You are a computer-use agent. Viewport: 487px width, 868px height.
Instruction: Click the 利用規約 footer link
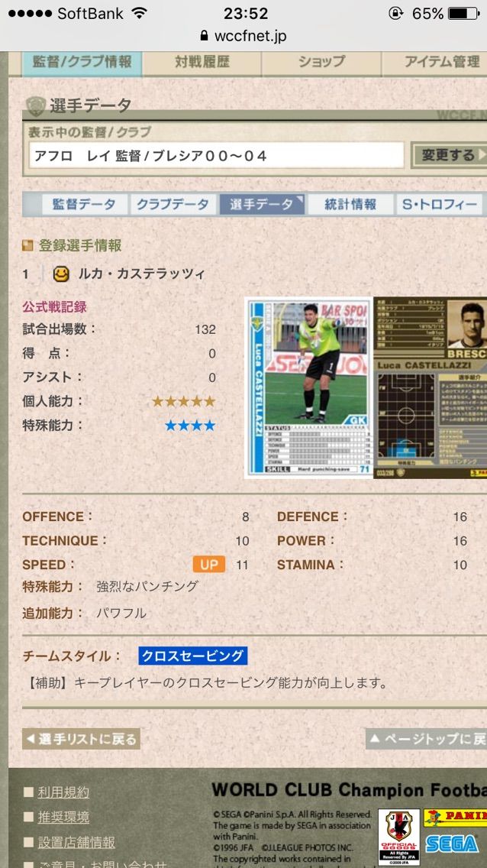(63, 792)
